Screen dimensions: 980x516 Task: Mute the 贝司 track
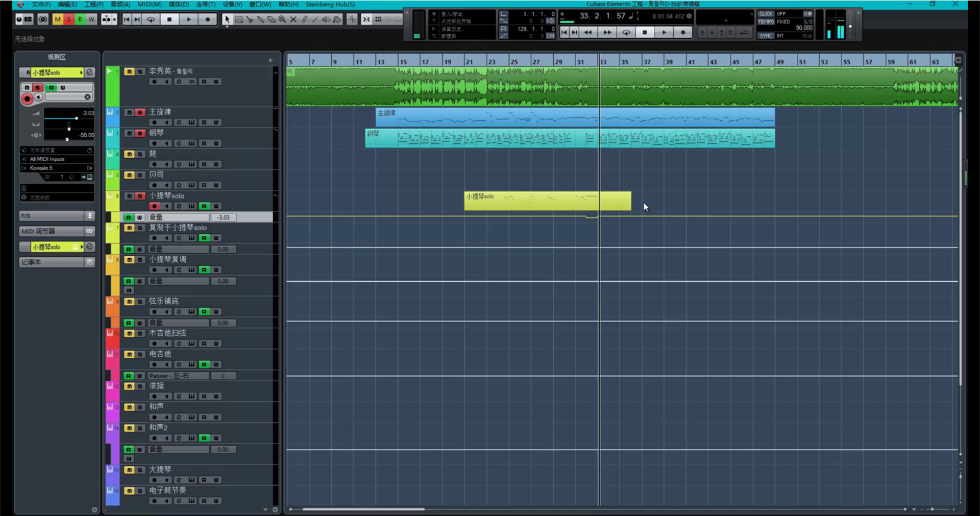(130, 175)
